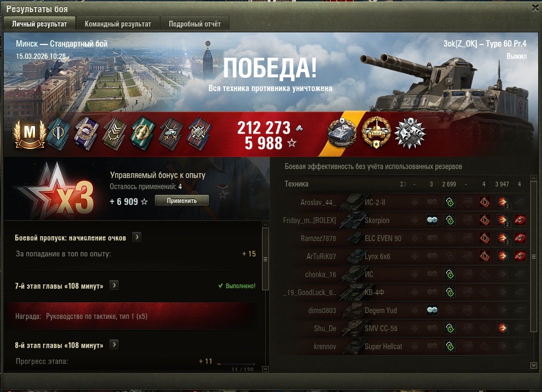The height and width of the screenshot is (392, 542).
Task: Click the binoculars scout medal icon
Action: click(x=410, y=133)
